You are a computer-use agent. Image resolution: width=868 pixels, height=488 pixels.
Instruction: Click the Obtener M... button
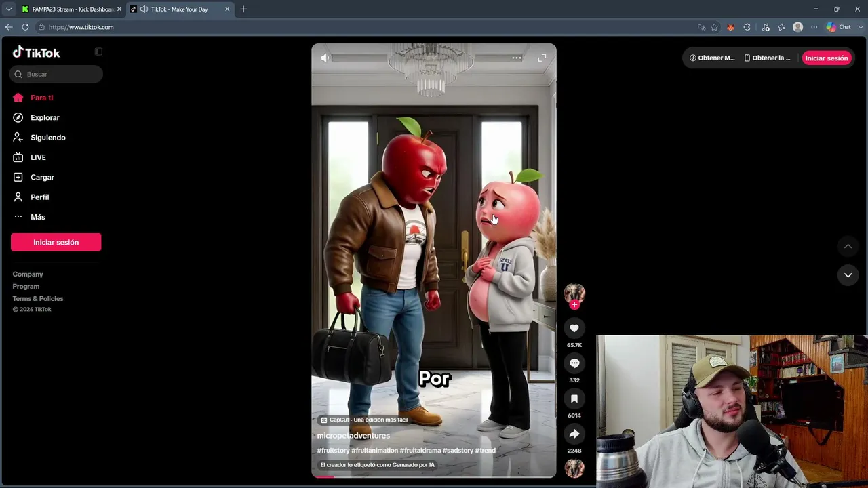pos(712,58)
